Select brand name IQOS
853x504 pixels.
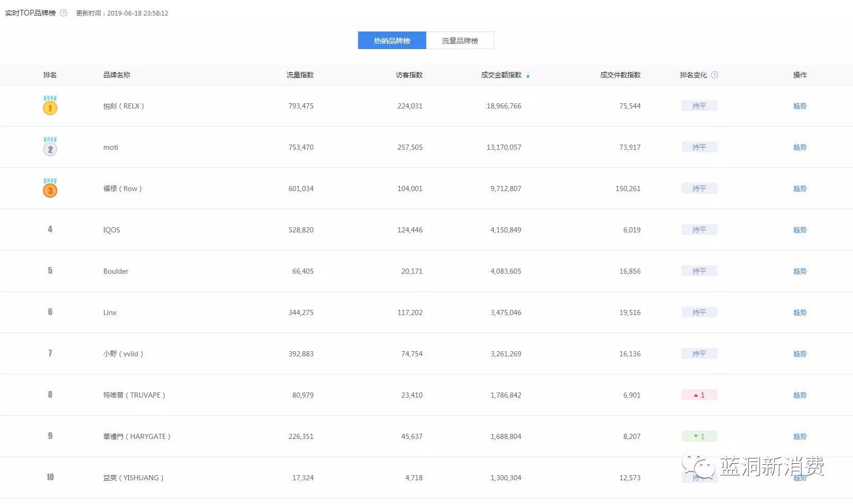[112, 230]
